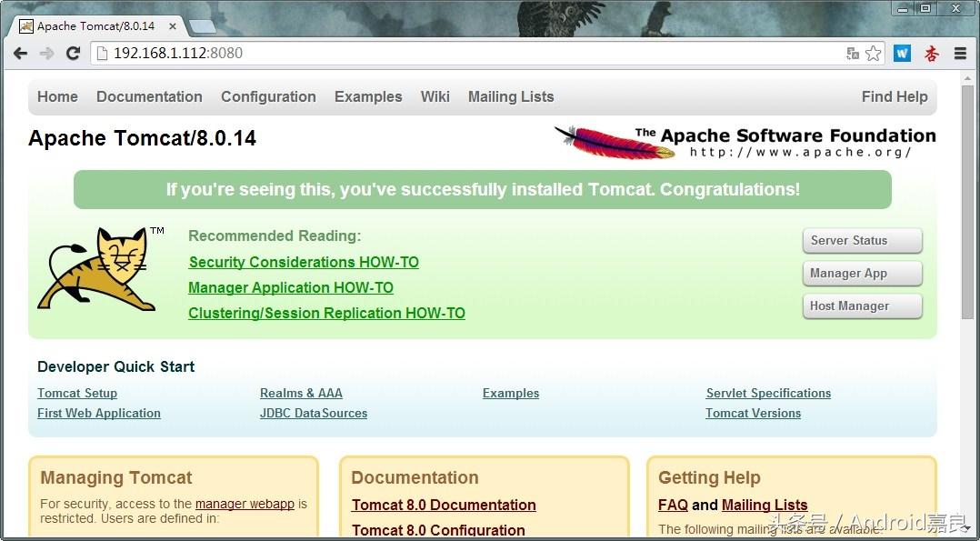Open Examples in navigation bar
This screenshot has width=980, height=541.
coord(368,96)
